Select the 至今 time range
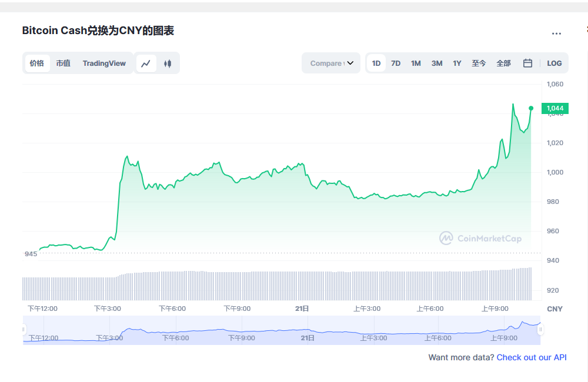Image resolution: width=588 pixels, height=382 pixels. tap(479, 63)
